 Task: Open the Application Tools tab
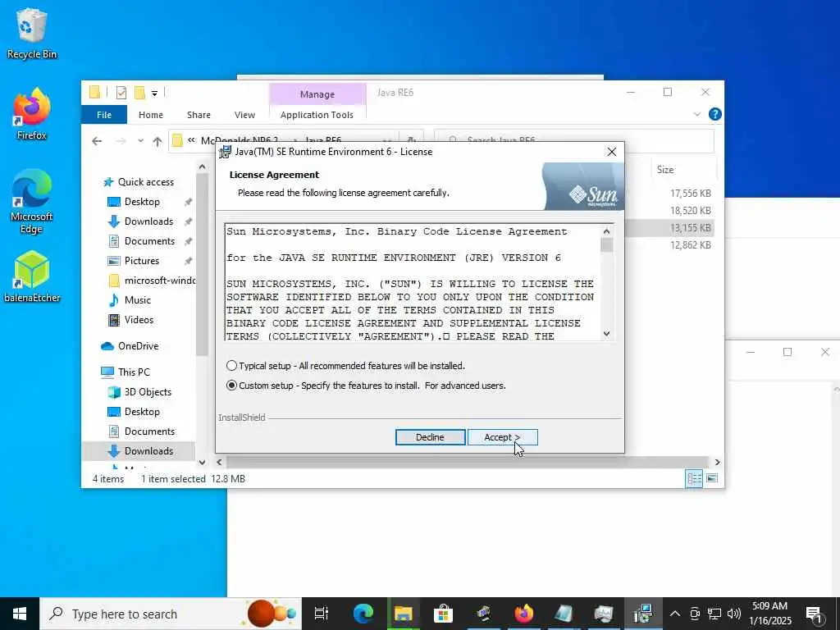click(x=317, y=115)
